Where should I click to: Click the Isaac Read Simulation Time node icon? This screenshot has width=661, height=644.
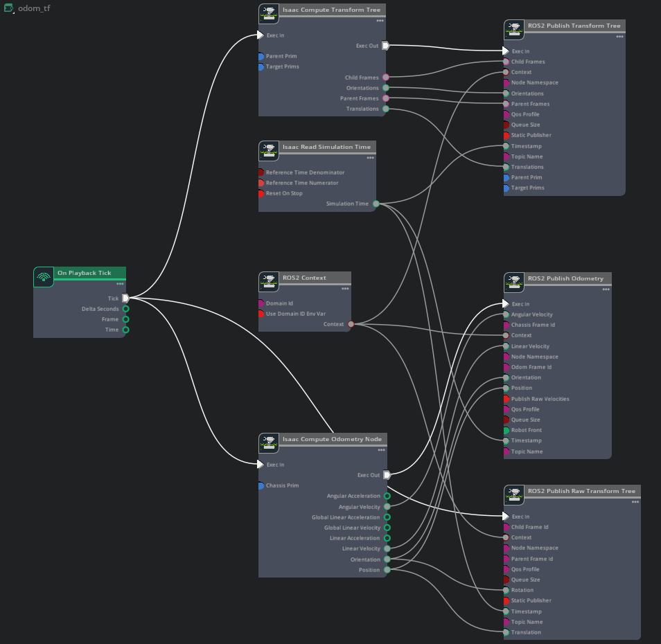[x=269, y=151]
